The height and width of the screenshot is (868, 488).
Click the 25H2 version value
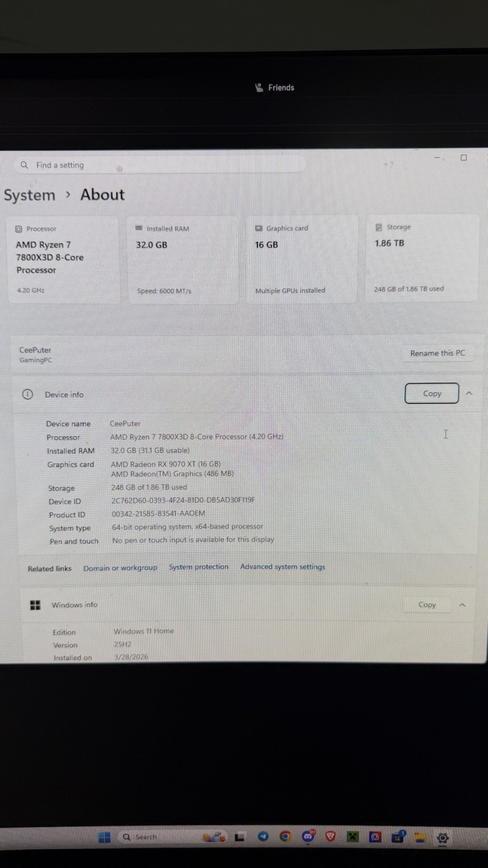123,644
